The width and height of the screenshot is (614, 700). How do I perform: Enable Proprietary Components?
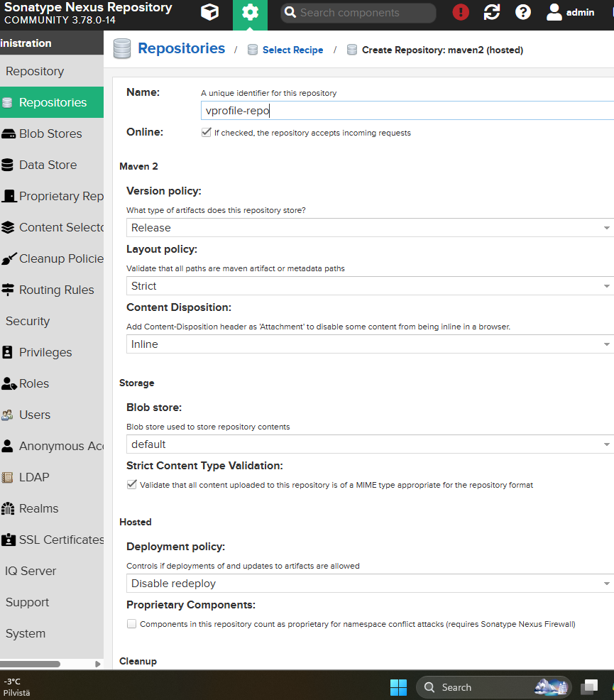pos(131,623)
